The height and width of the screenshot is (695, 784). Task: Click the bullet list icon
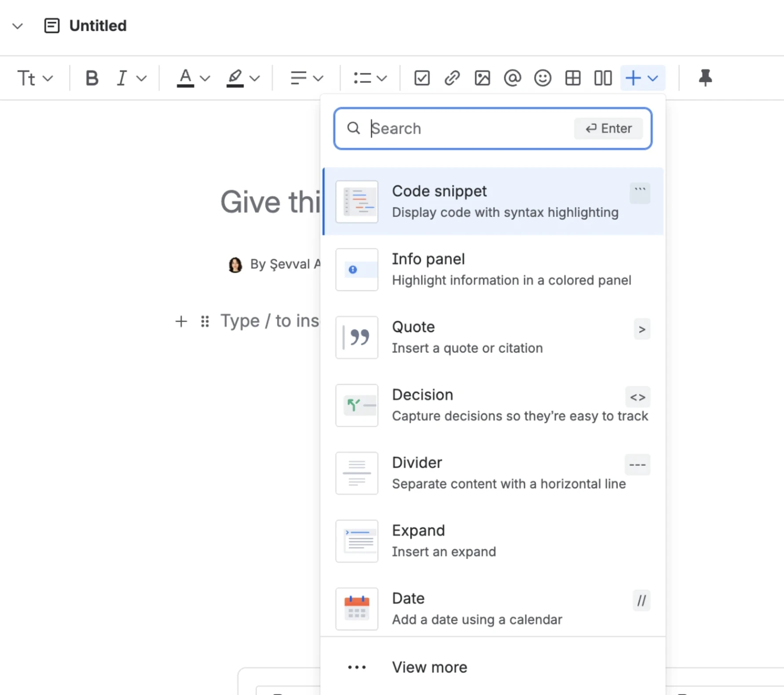363,78
